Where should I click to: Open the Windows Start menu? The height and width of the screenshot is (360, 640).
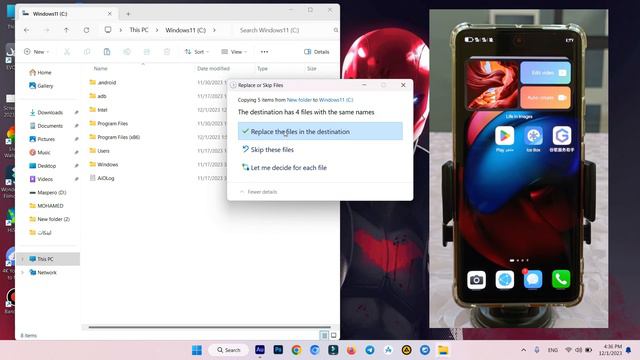click(197, 350)
